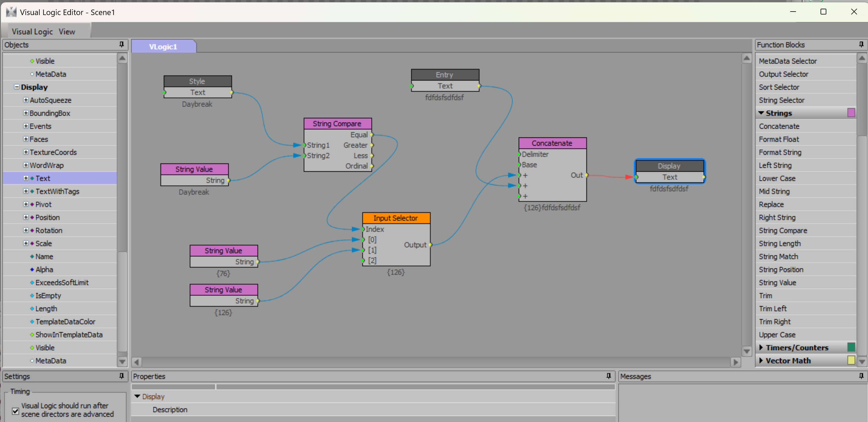Pin the Function Blocks panel

click(861, 45)
